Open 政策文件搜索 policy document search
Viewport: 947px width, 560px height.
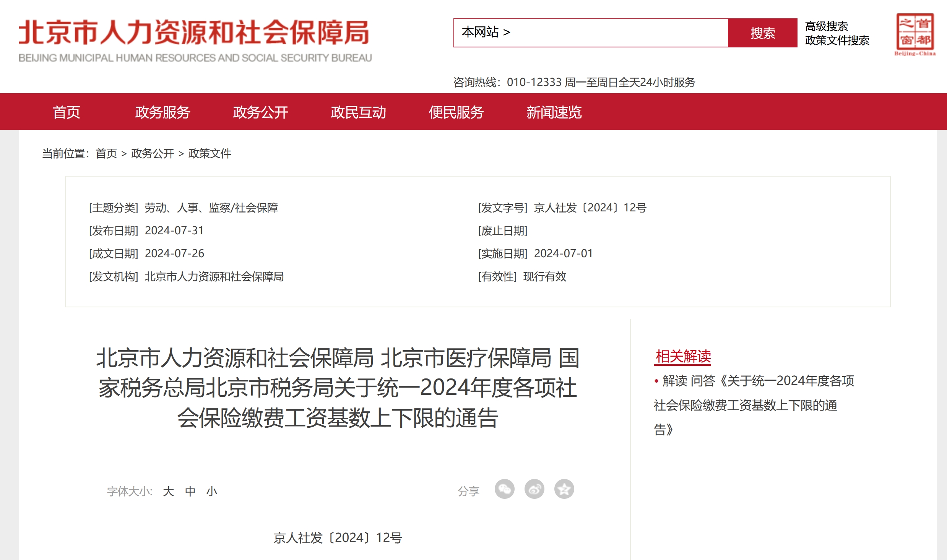[837, 40]
